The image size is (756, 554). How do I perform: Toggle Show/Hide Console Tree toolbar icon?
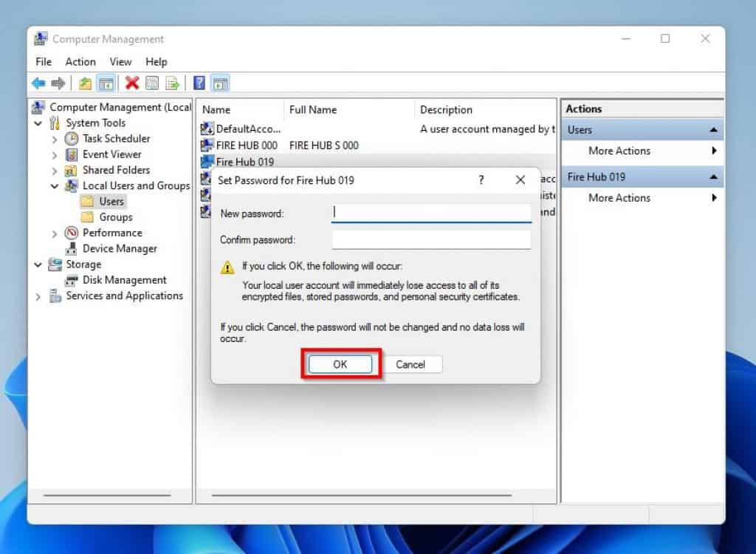tap(106, 83)
